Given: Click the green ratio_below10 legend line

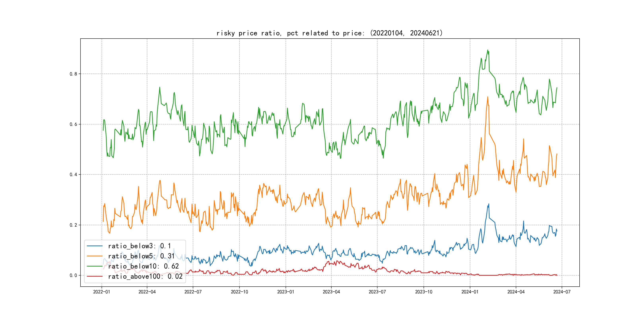Looking at the screenshot, I should click(x=94, y=266).
